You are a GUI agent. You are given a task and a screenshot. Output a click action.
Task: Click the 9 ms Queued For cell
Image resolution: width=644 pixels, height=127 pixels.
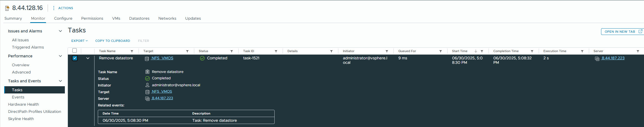(x=403, y=58)
